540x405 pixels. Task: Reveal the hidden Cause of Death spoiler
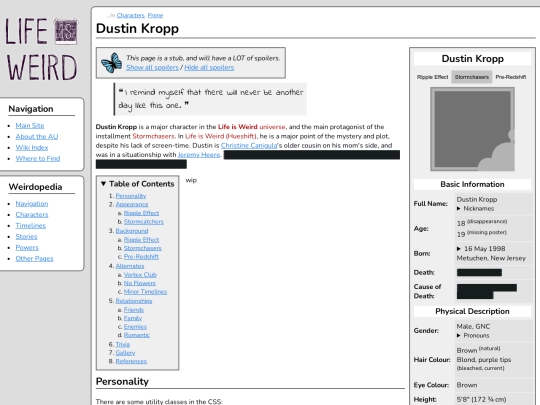487,291
